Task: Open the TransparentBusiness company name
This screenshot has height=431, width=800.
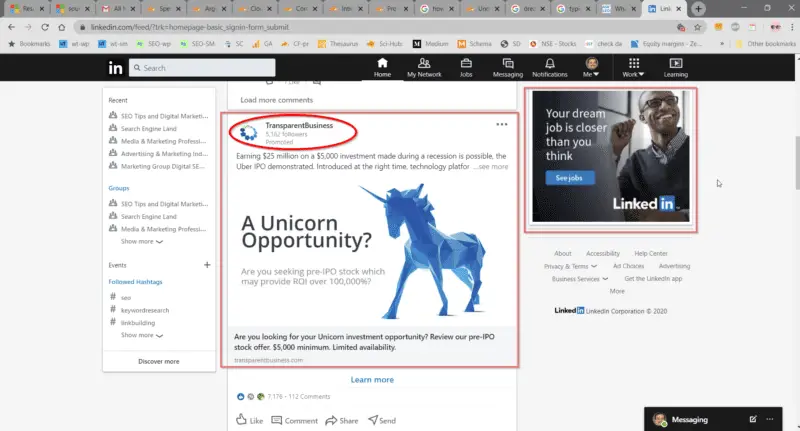Action: (x=299, y=125)
